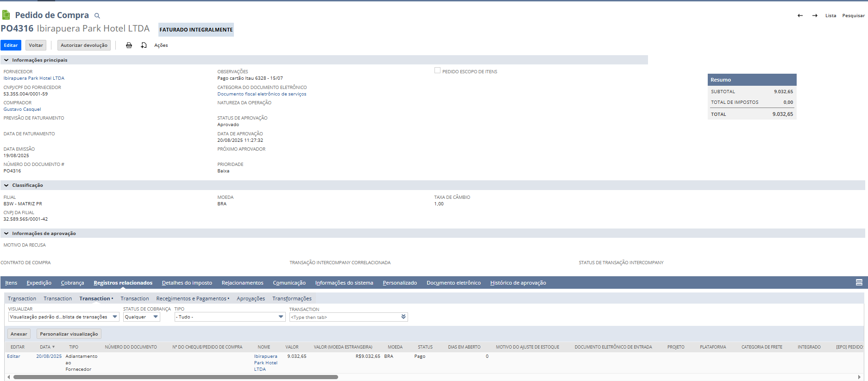Image resolution: width=868 pixels, height=381 pixels.
Task: Click the green Pedido de Compra document icon
Action: [x=6, y=15]
